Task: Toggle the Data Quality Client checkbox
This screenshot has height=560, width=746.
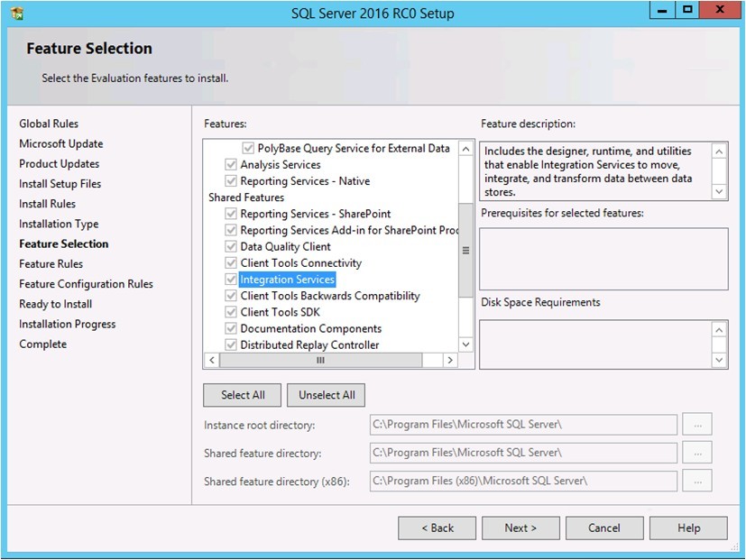Action: click(231, 246)
